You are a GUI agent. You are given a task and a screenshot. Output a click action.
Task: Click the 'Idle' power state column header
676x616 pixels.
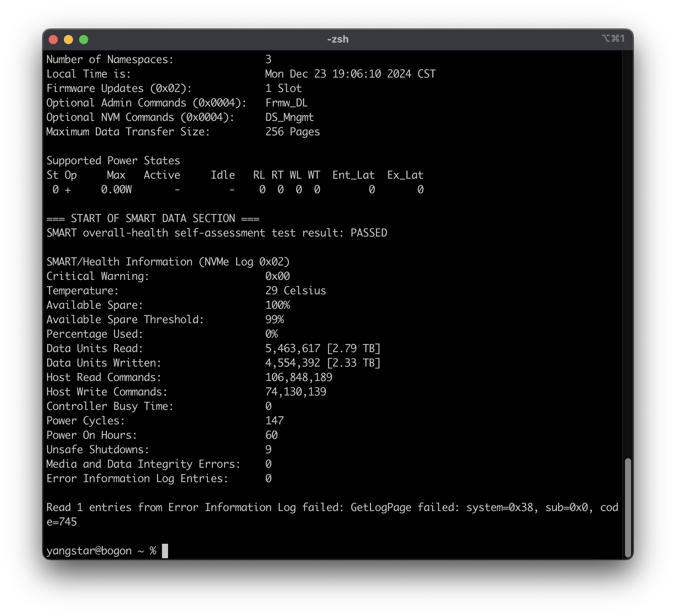click(223, 175)
